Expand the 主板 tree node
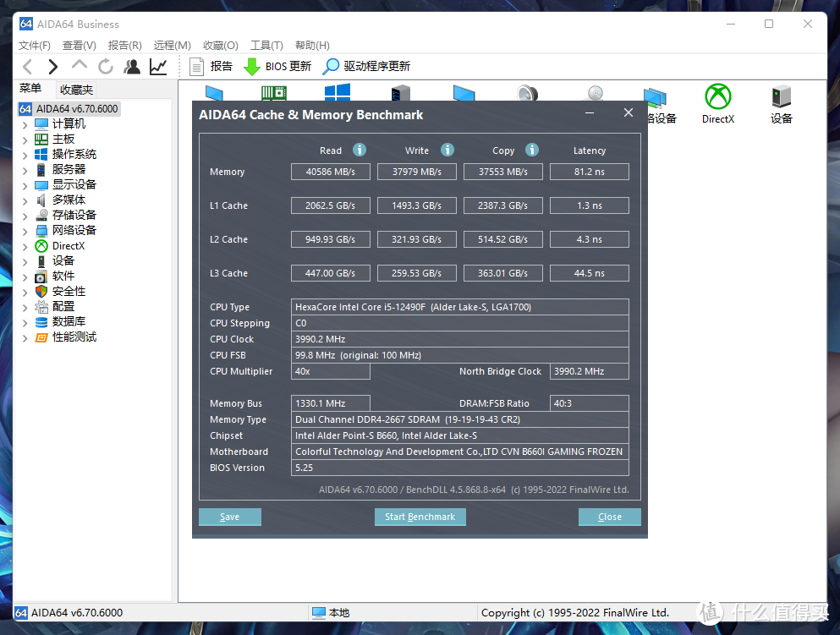 tap(25, 140)
